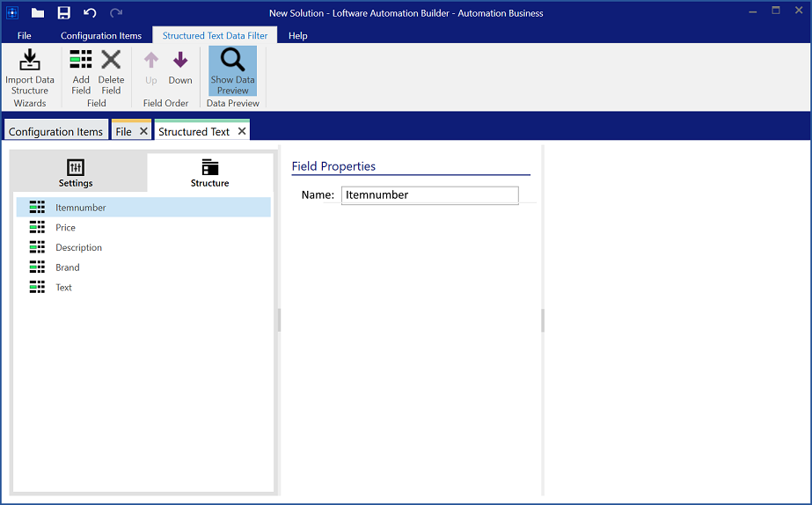Select the Description field in list
The image size is (812, 505).
(x=78, y=248)
